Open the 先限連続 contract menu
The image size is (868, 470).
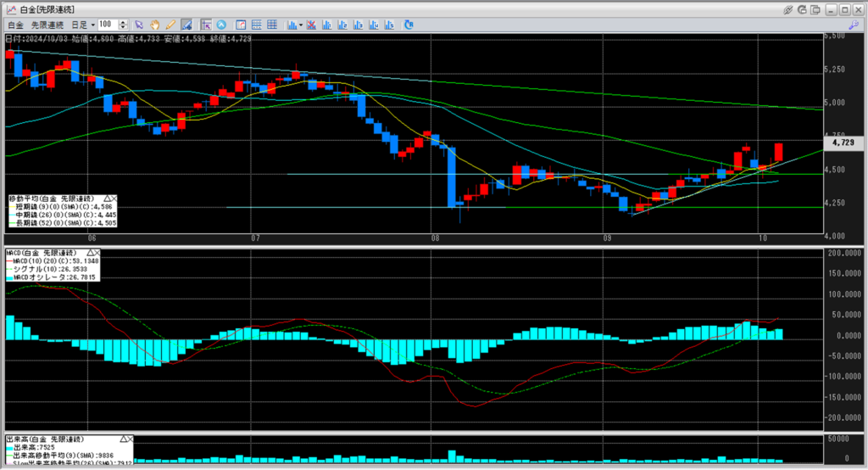pyautogui.click(x=47, y=25)
